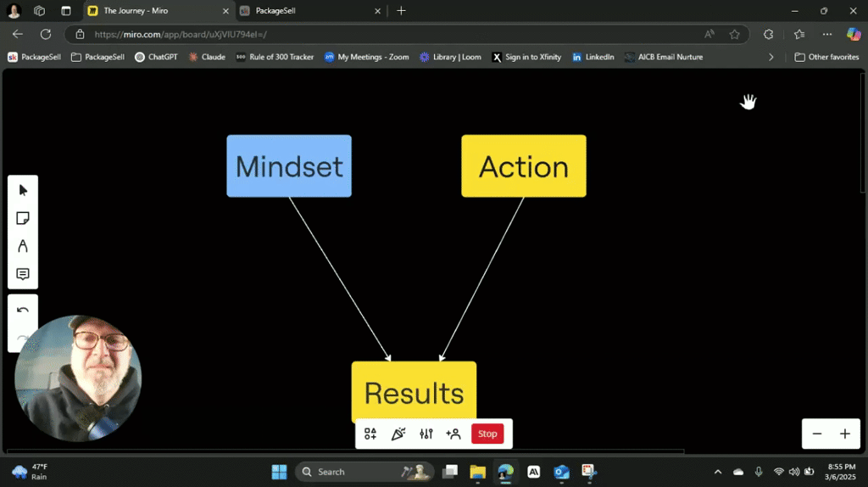This screenshot has width=868, height=487.
Task: Select the yellow Results sticky note
Action: (x=414, y=391)
